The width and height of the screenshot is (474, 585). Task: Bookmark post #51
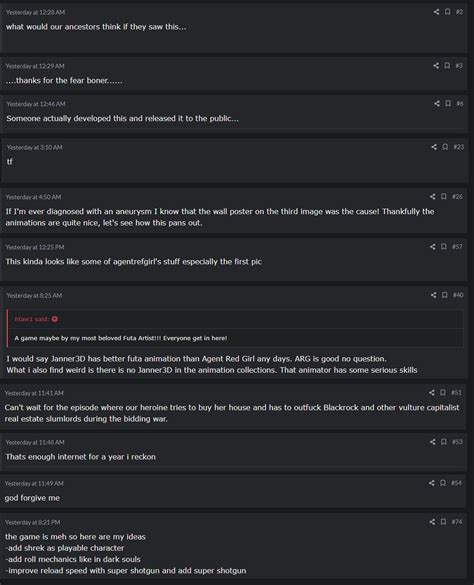tap(443, 392)
